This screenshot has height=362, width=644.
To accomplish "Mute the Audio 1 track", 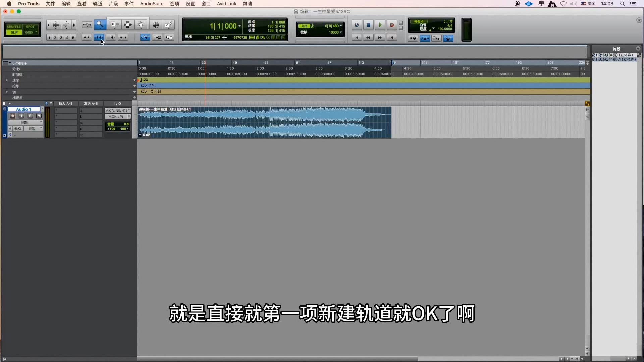I will point(39,116).
